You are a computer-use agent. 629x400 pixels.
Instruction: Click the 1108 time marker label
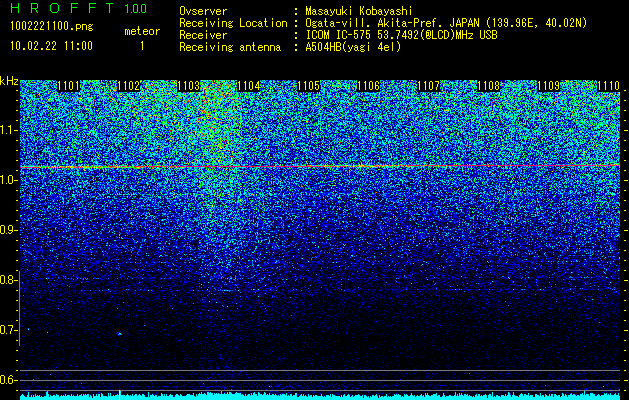(x=489, y=86)
